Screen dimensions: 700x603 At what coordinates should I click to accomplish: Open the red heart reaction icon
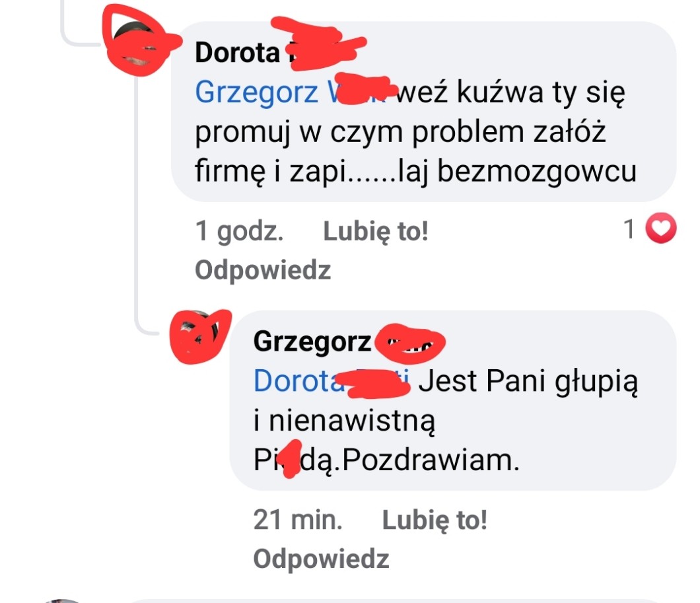pos(661,228)
